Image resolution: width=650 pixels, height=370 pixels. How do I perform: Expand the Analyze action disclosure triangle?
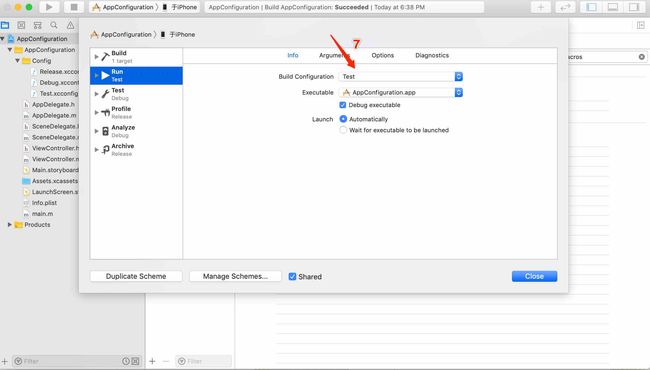pyautogui.click(x=96, y=131)
